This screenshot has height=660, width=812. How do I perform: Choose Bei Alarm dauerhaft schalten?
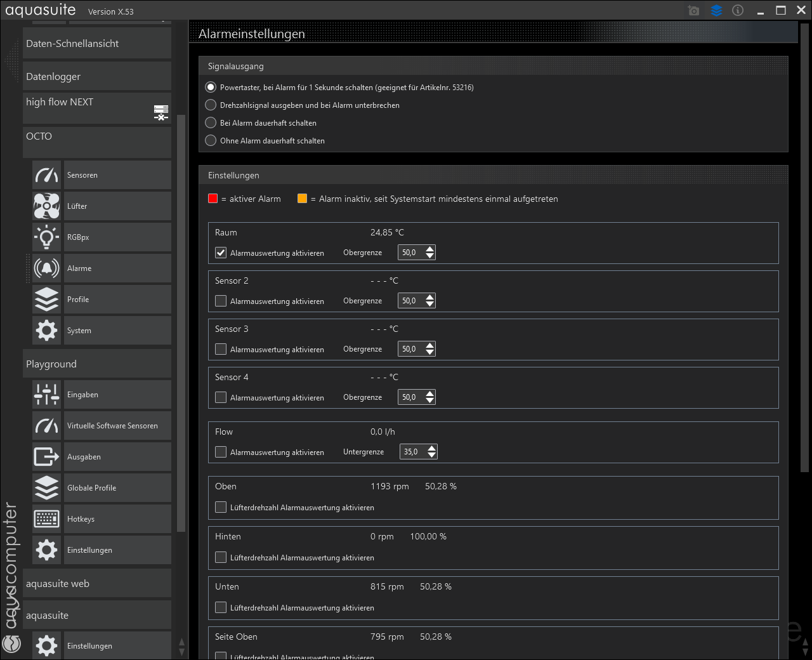(211, 122)
